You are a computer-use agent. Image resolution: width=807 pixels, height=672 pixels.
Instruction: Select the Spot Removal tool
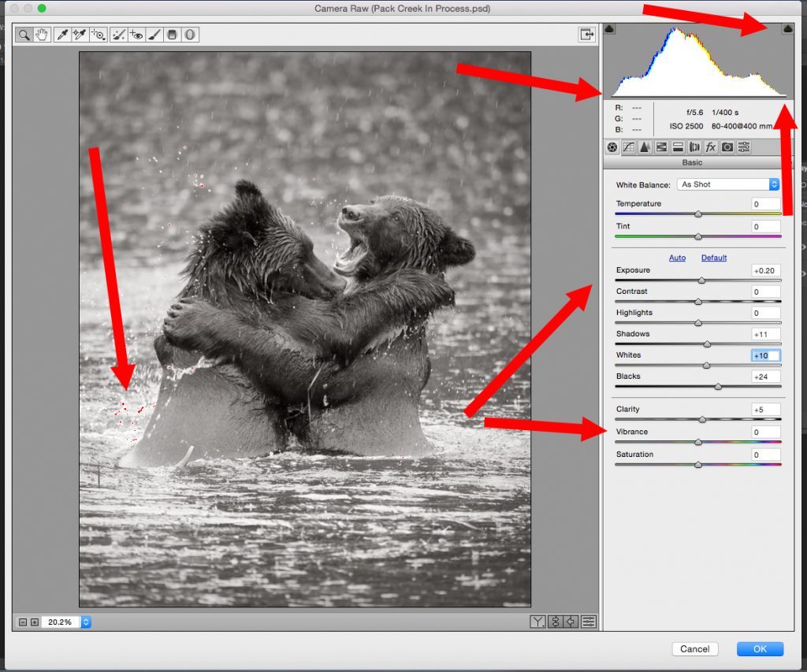coord(119,35)
